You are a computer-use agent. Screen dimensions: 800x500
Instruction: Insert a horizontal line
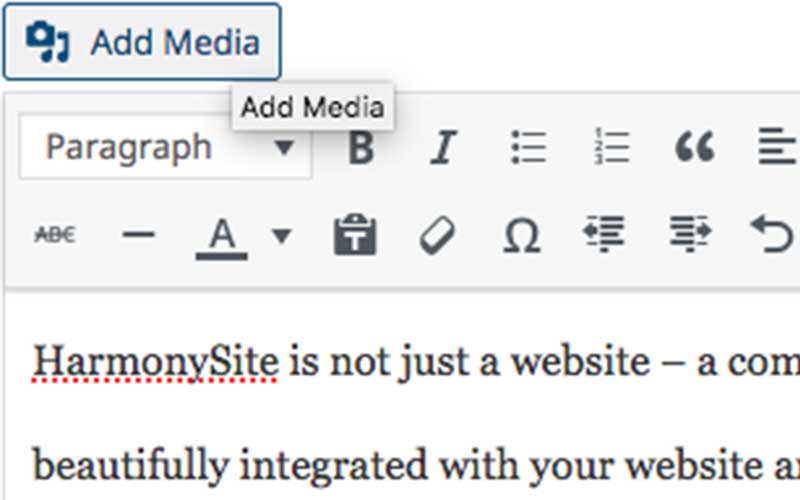click(x=138, y=235)
